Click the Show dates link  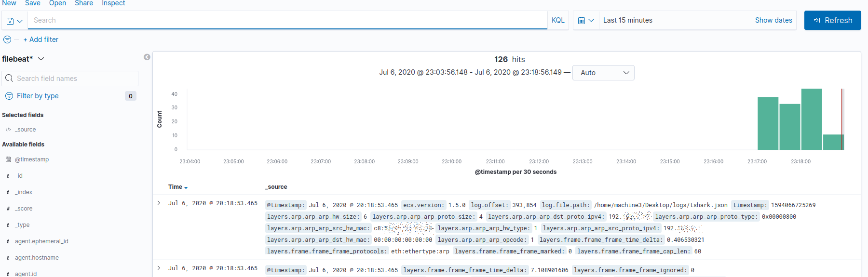pos(773,20)
